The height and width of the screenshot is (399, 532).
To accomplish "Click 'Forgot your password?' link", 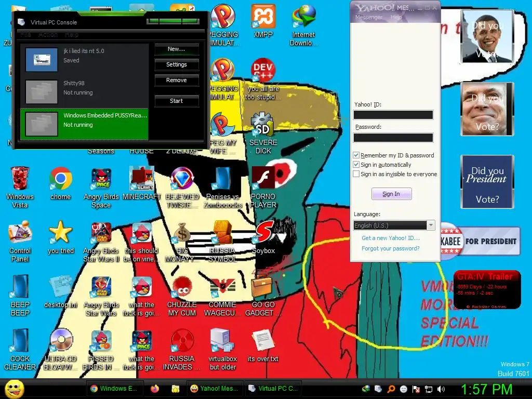I will click(x=390, y=248).
